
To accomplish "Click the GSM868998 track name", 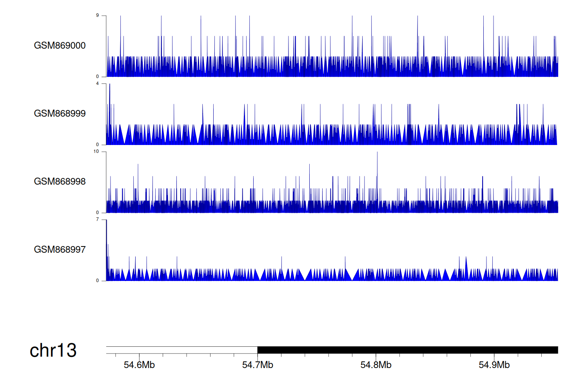I will pyautogui.click(x=60, y=181).
